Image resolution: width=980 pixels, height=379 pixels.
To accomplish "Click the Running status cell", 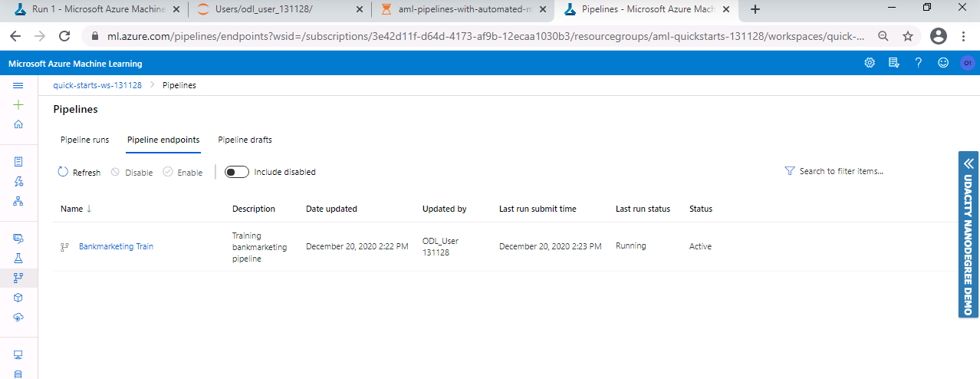I will point(630,246).
